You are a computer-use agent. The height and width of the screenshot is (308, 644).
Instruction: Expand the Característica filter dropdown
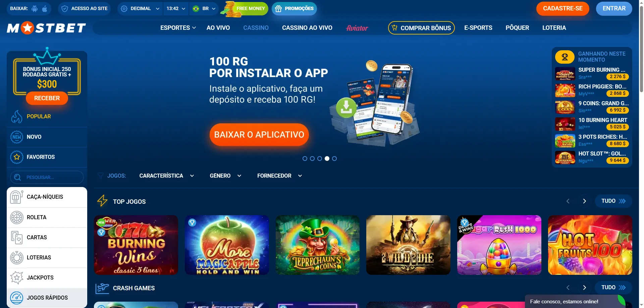[167, 176]
